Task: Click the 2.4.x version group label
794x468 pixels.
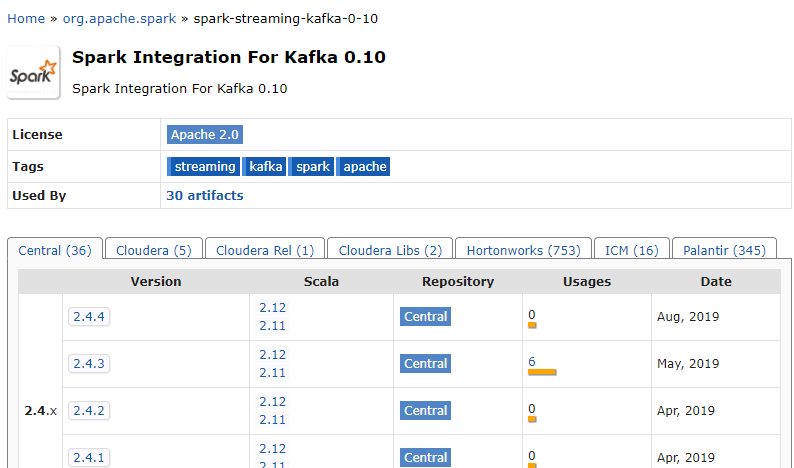Action: (41, 411)
